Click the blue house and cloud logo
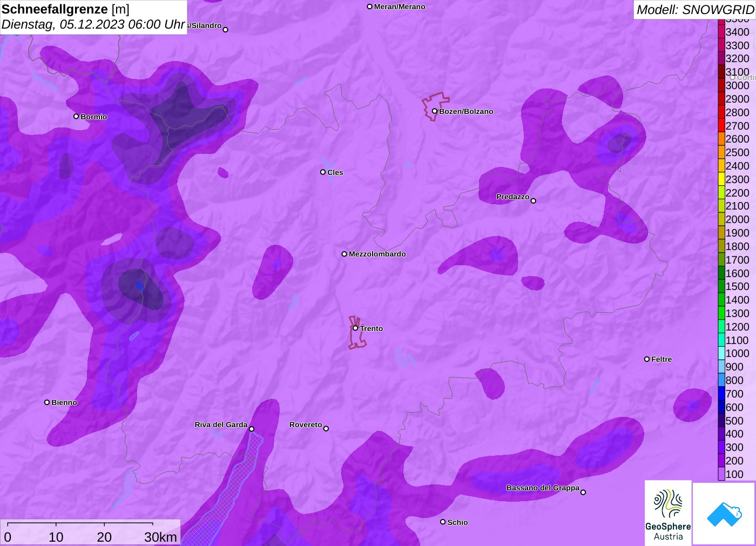Screen dimensions: 756x546 (724, 514)
